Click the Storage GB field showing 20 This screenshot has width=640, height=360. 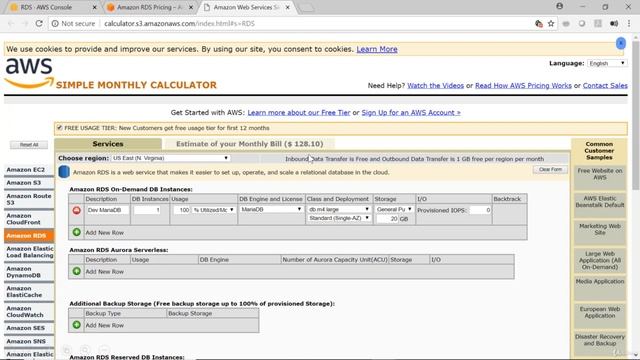[387, 219]
